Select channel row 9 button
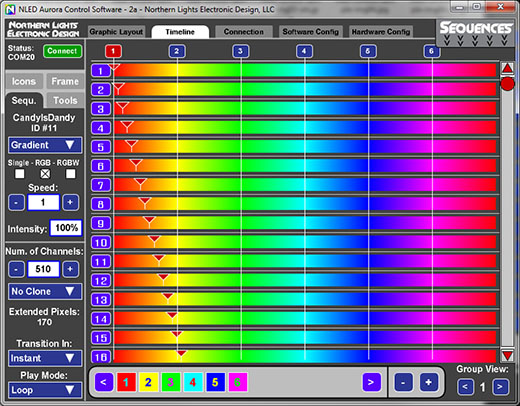 click(101, 223)
